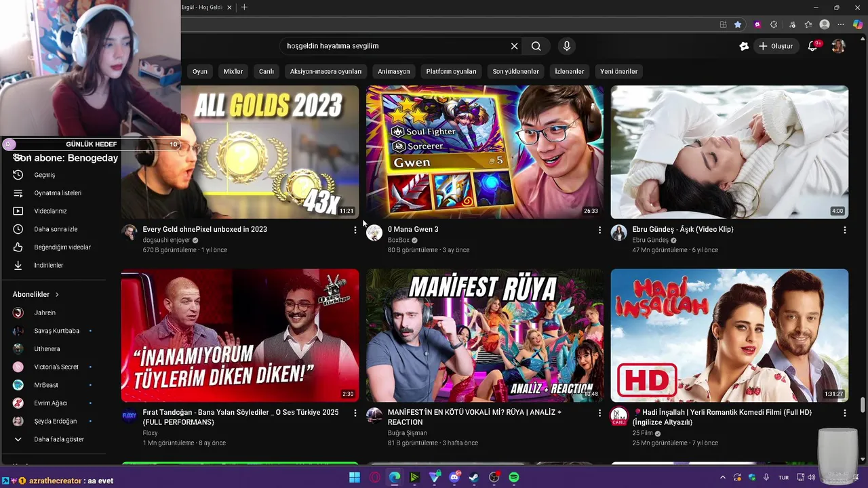Select the Mix'ler filter chip
The height and width of the screenshot is (488, 868).
click(x=233, y=71)
